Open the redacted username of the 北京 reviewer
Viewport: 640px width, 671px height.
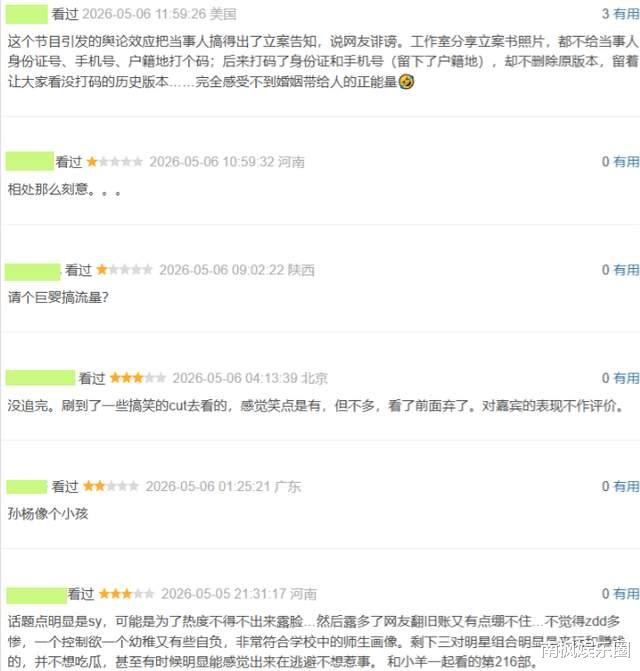[40, 378]
